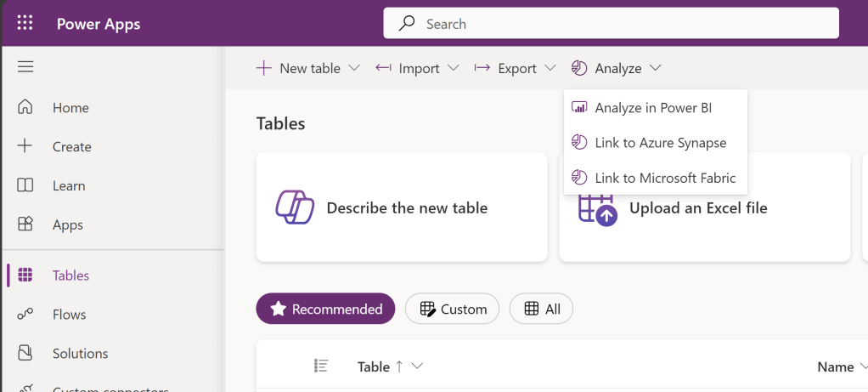Open the app launcher waffle icon
The image size is (868, 392).
coord(25,23)
